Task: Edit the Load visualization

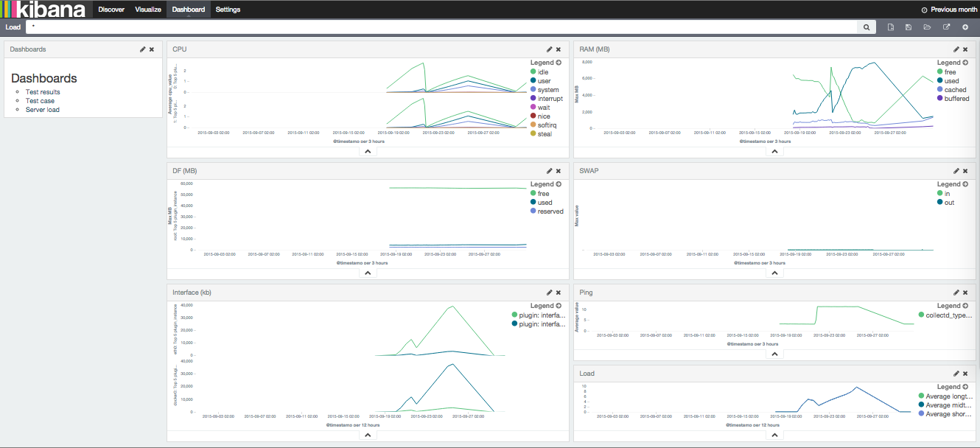Action: click(956, 374)
